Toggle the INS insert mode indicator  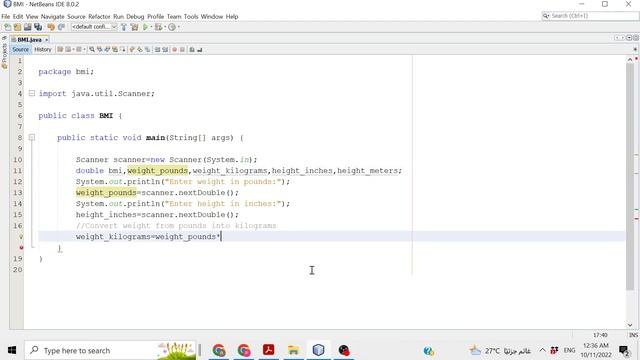[633, 335]
